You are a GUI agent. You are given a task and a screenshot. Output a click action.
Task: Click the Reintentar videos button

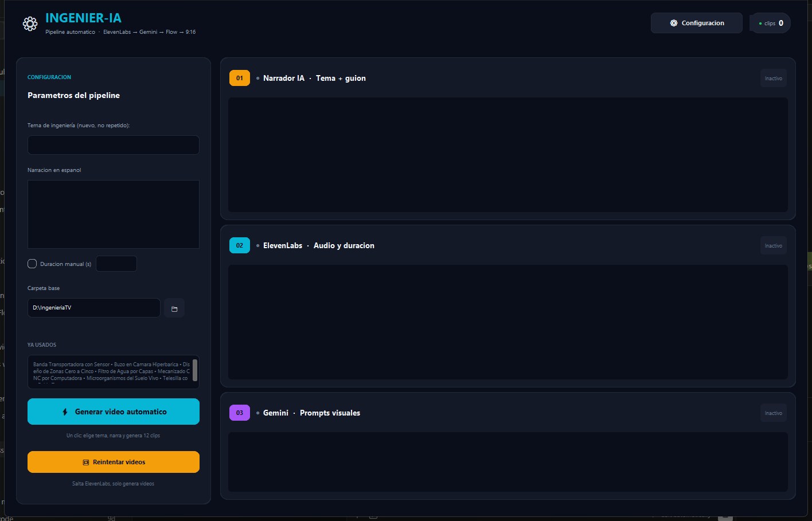(114, 462)
